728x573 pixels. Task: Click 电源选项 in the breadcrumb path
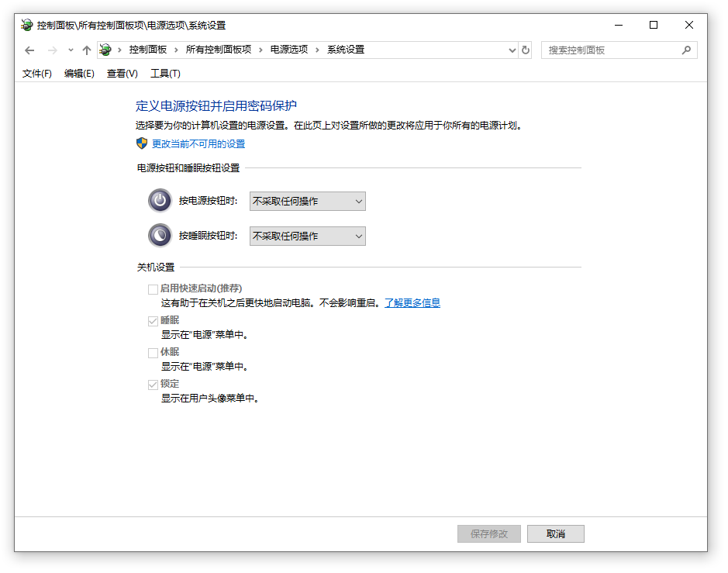[x=288, y=50]
